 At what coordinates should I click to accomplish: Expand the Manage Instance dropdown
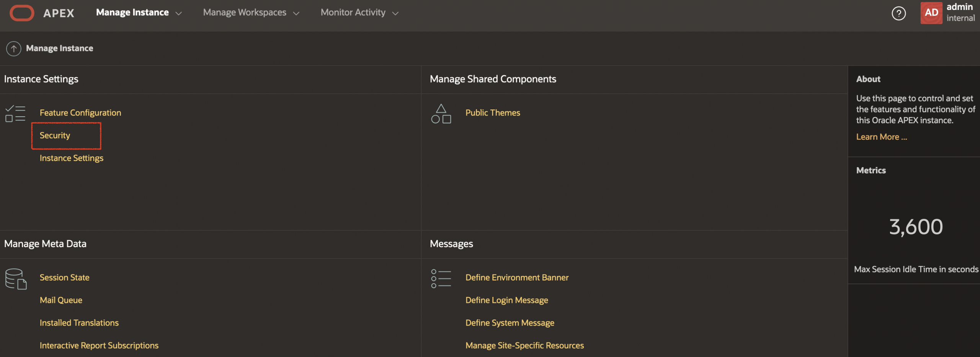click(x=179, y=13)
